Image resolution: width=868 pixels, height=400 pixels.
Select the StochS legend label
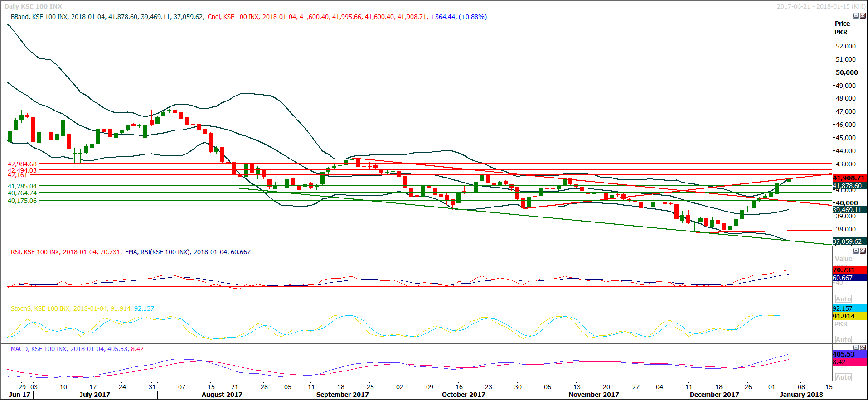[x=82, y=308]
